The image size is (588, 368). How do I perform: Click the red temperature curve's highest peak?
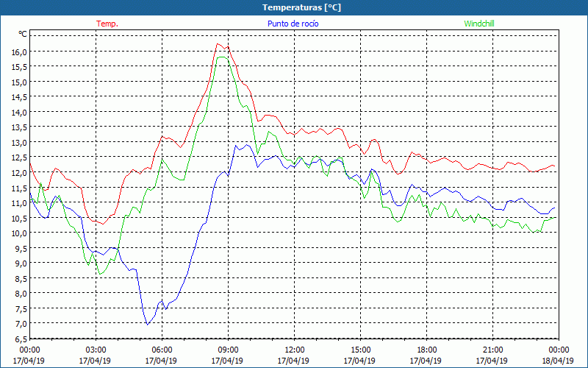[218, 44]
